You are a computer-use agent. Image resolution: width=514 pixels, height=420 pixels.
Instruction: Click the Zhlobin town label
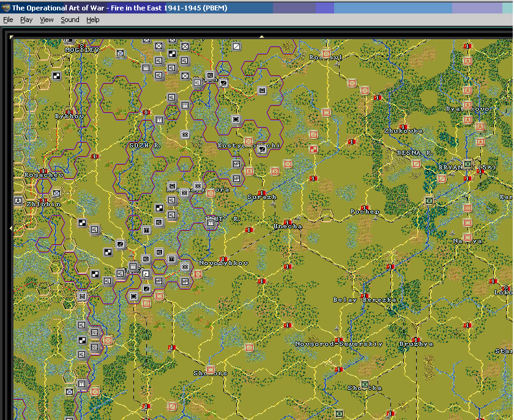pyautogui.click(x=43, y=204)
